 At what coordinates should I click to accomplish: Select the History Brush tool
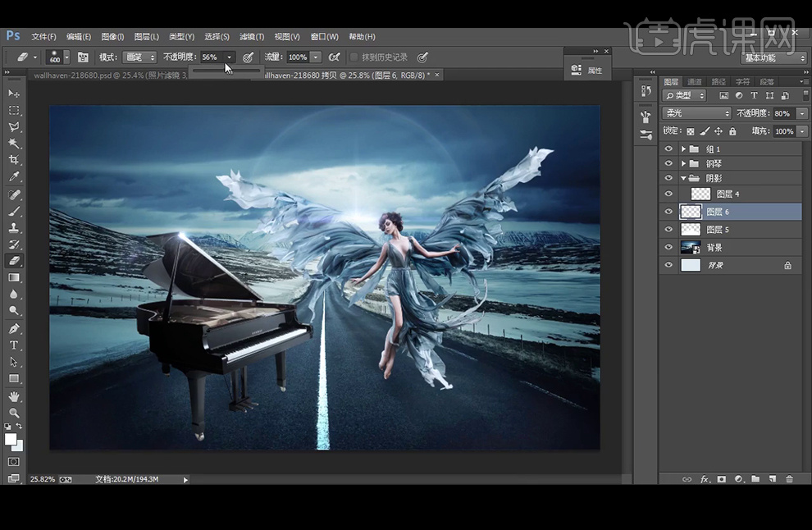(x=14, y=244)
